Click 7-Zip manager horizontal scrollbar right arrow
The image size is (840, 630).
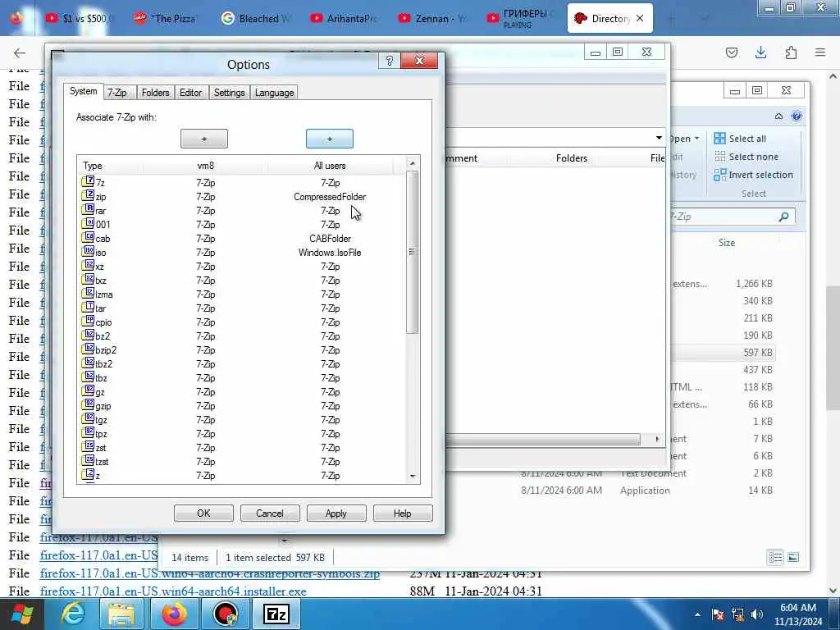[x=657, y=440]
